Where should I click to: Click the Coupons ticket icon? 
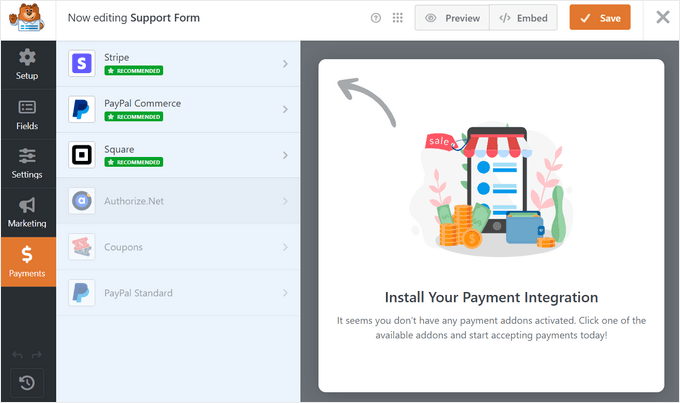coord(81,247)
